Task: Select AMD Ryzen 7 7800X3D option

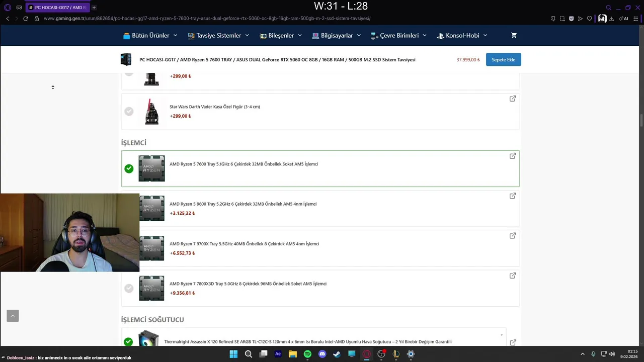Action: click(129, 288)
